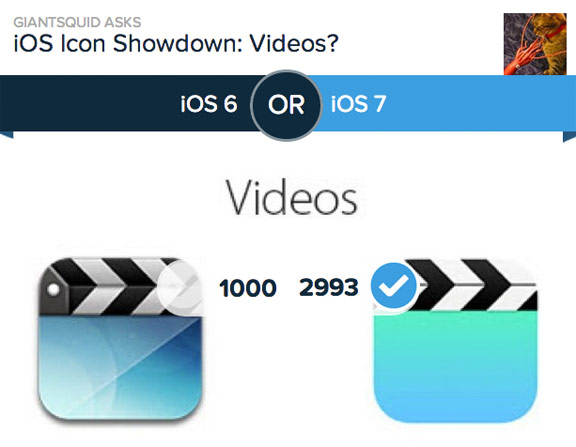
Task: Check the faded vote circle on iOS 6 icon
Action: pyautogui.click(x=180, y=288)
